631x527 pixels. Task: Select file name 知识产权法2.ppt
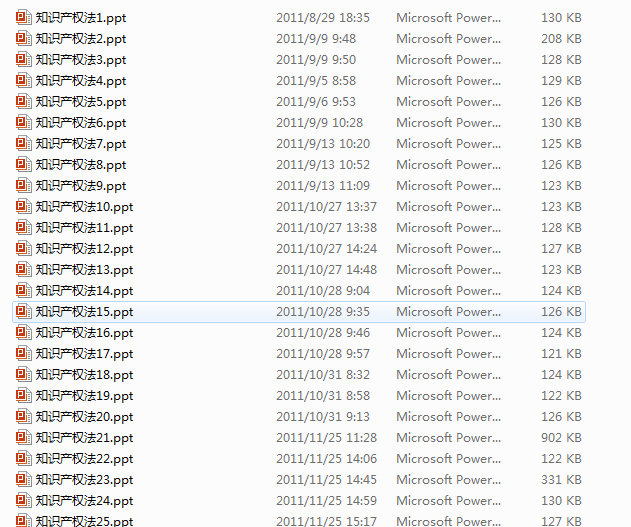(81, 39)
